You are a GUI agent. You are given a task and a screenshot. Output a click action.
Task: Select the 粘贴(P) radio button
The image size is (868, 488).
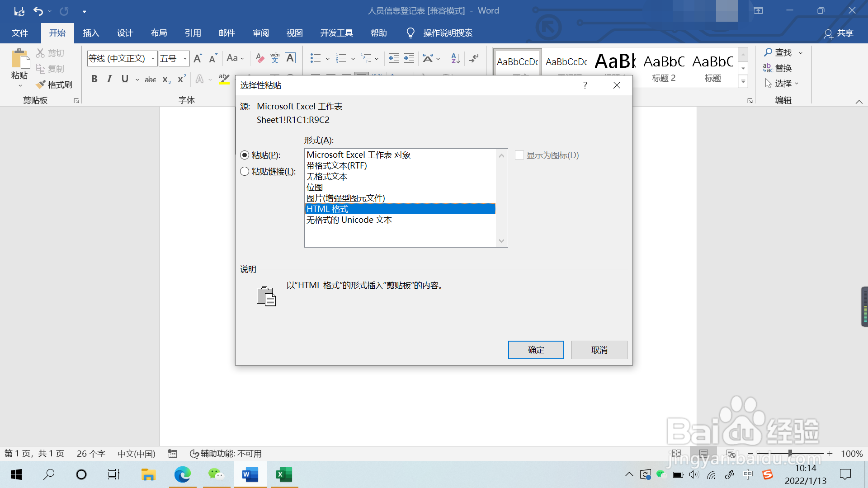coord(245,155)
